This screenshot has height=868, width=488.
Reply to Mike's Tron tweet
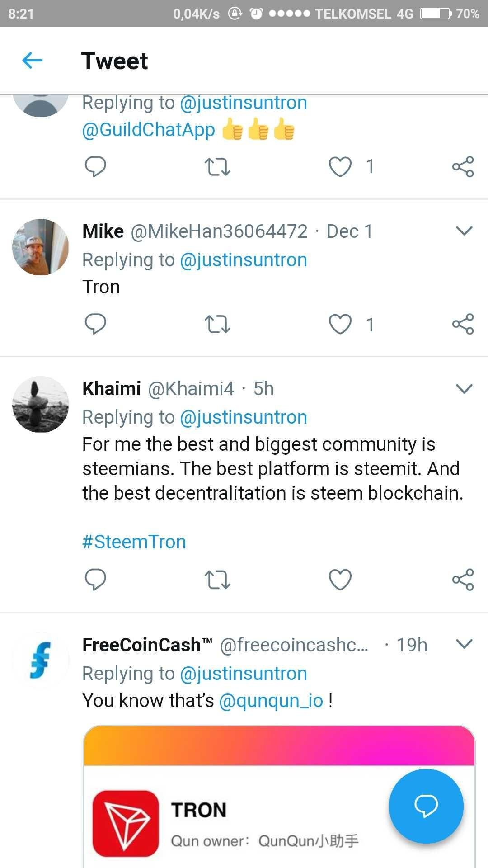coord(95,324)
